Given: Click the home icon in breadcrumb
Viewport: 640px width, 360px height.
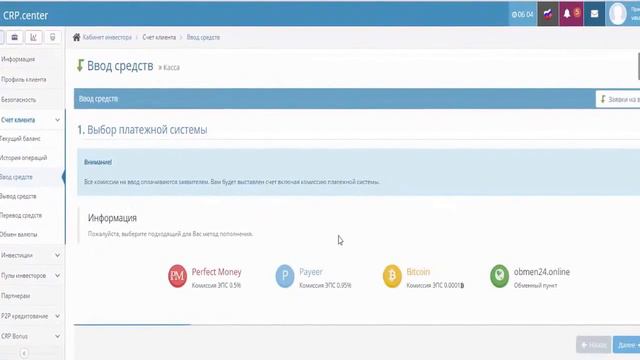Looking at the screenshot, I should point(76,37).
